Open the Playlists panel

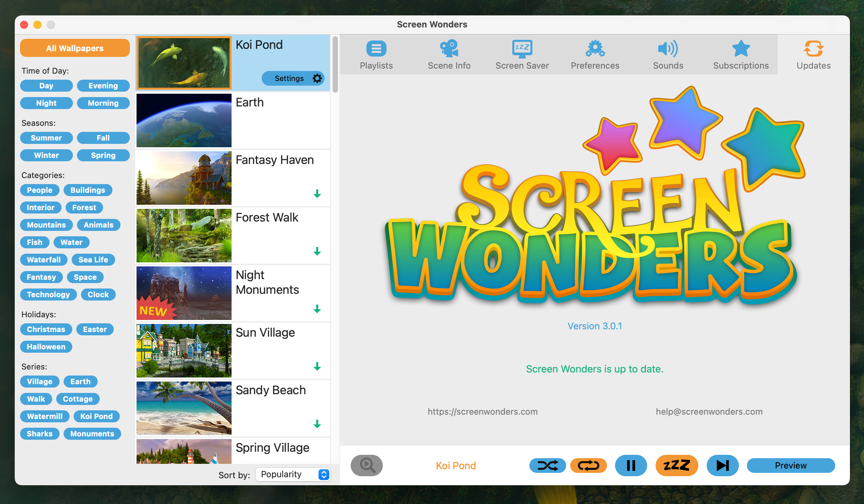click(376, 55)
